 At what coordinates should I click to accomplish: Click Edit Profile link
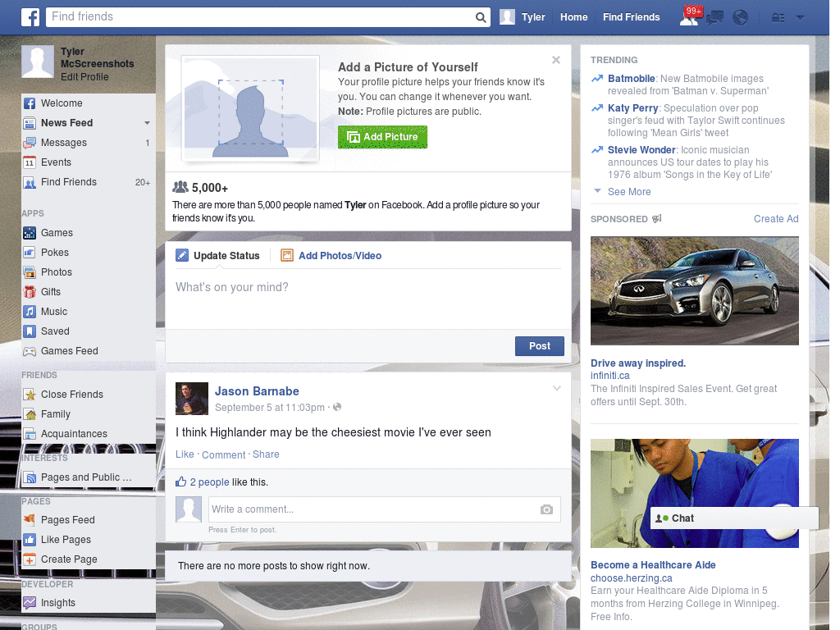(84, 77)
